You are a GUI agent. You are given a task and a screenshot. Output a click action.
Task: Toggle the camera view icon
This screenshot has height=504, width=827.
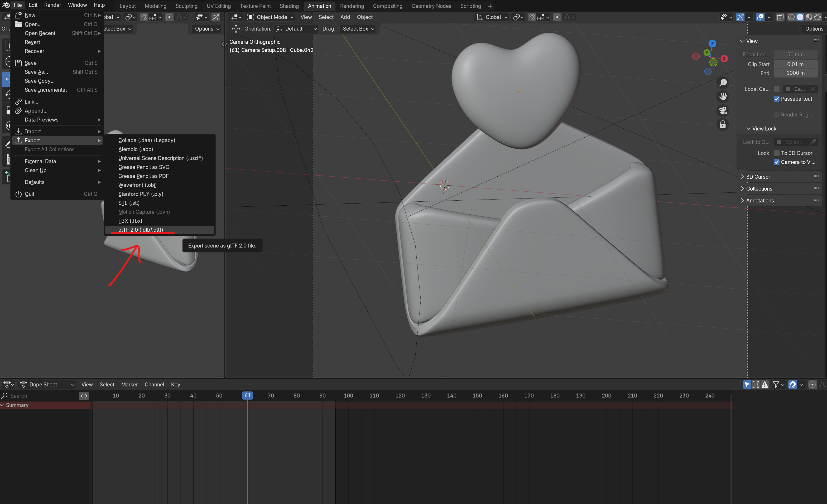point(723,111)
